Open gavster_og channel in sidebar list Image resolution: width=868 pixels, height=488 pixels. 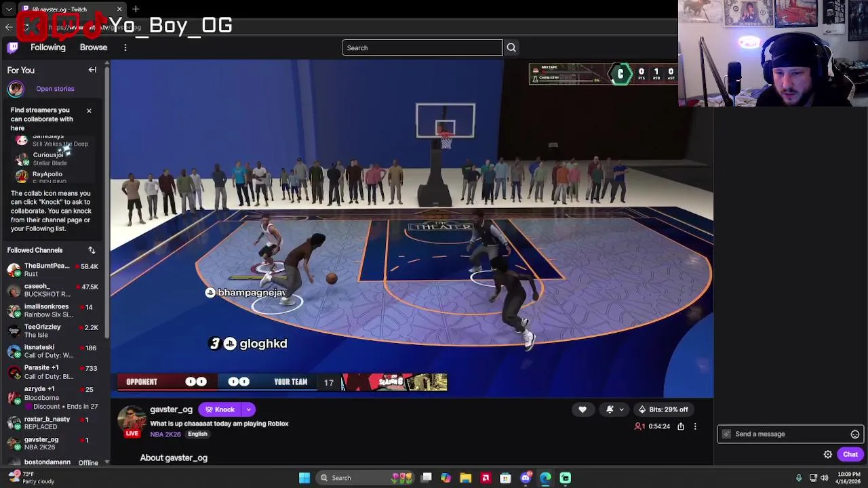(x=53, y=443)
